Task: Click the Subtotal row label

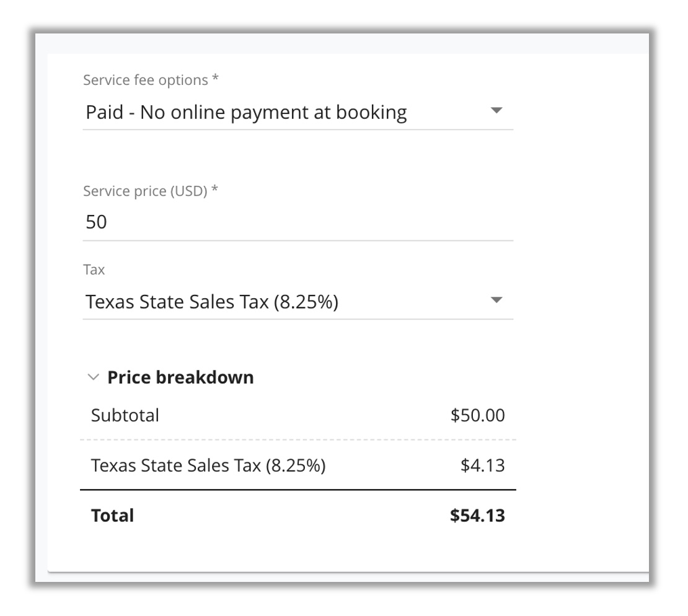Action: click(x=125, y=415)
